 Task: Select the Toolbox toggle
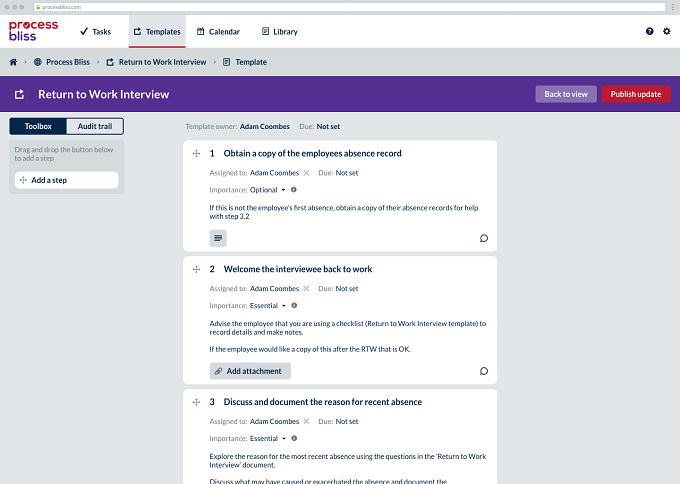pos(38,126)
